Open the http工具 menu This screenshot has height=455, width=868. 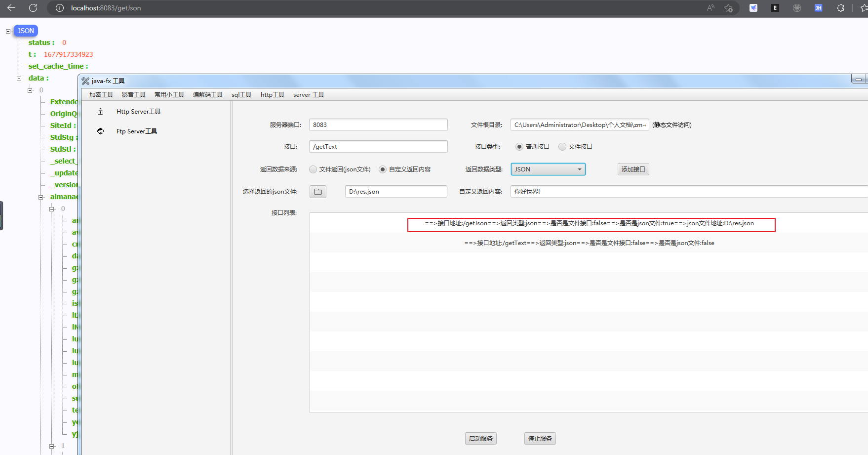click(272, 95)
